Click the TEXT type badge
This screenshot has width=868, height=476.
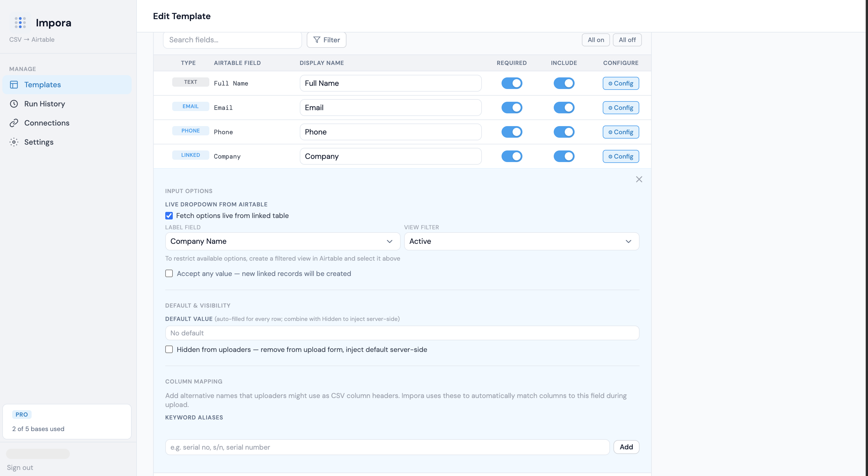point(190,82)
